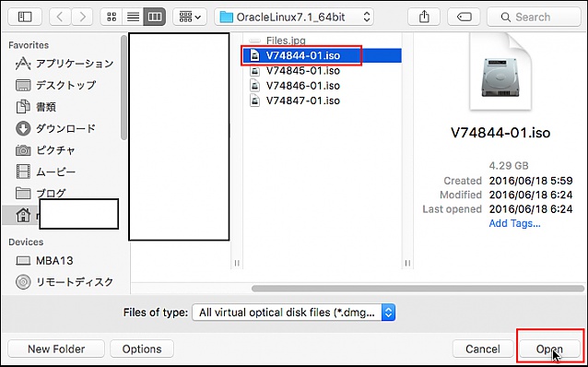The width and height of the screenshot is (588, 367).
Task: Select file V74846-01.iso
Action: [295, 86]
